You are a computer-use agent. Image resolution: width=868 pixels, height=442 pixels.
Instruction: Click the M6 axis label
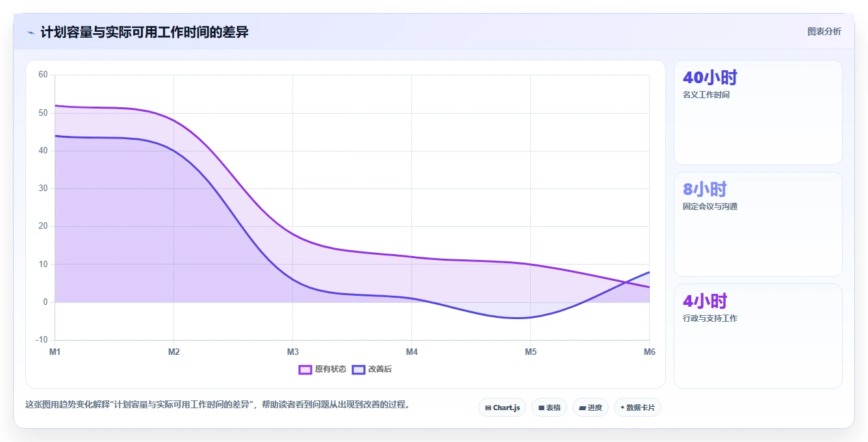[x=649, y=352]
